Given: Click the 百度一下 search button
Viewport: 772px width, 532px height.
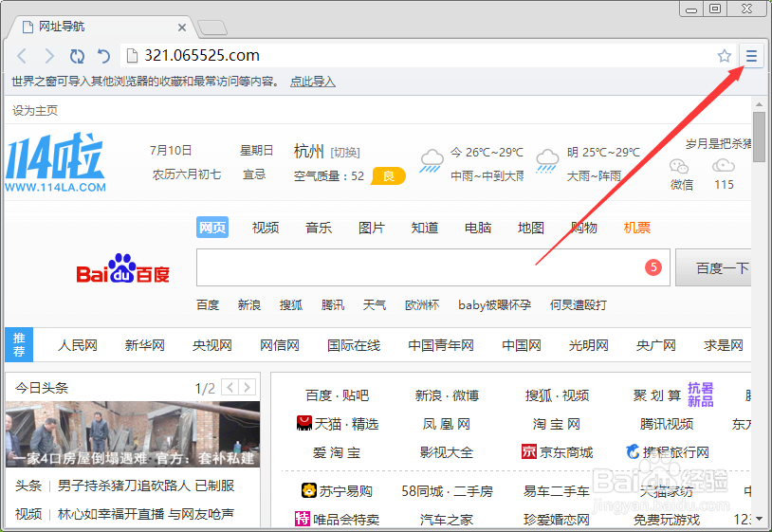Looking at the screenshot, I should pos(714,267).
